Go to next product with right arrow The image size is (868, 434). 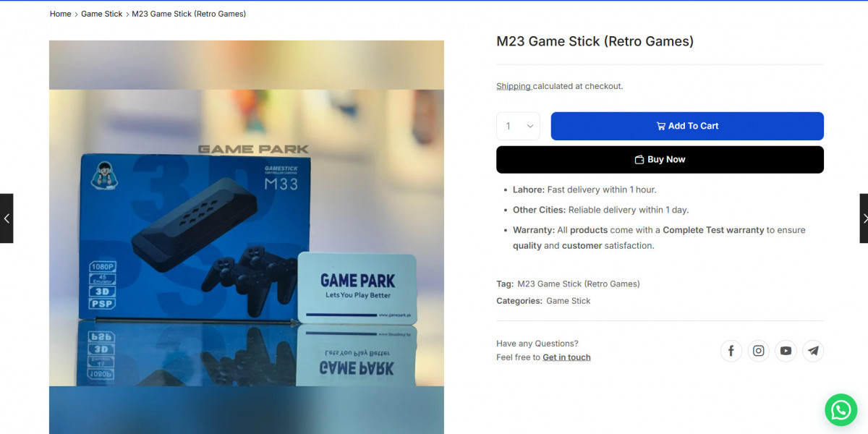(864, 218)
